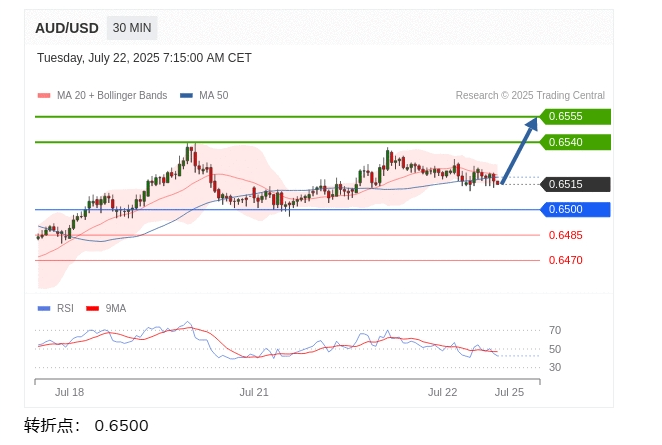Click the 0.6470 support level label
Screen dimensions: 662x445
[x=565, y=260]
